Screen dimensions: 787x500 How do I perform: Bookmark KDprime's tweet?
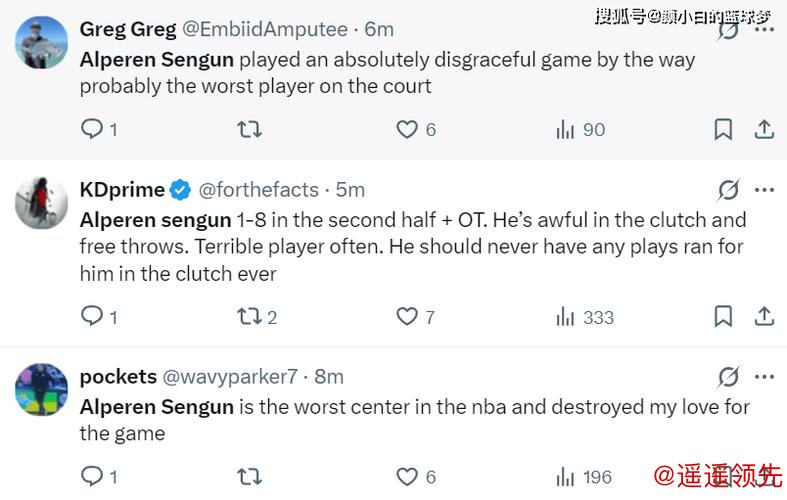pos(723,317)
